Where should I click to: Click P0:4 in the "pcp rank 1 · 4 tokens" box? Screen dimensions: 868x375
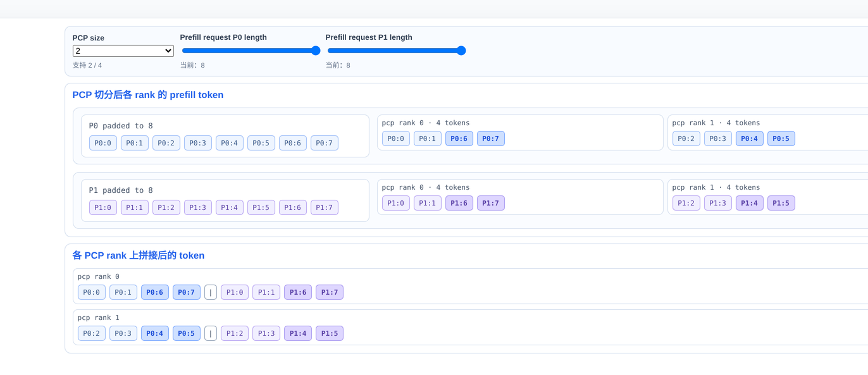pos(750,138)
